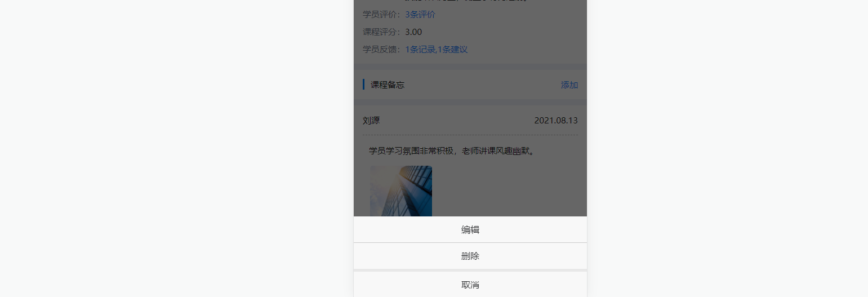Click the author name 刘源
The image size is (868, 297).
point(371,121)
